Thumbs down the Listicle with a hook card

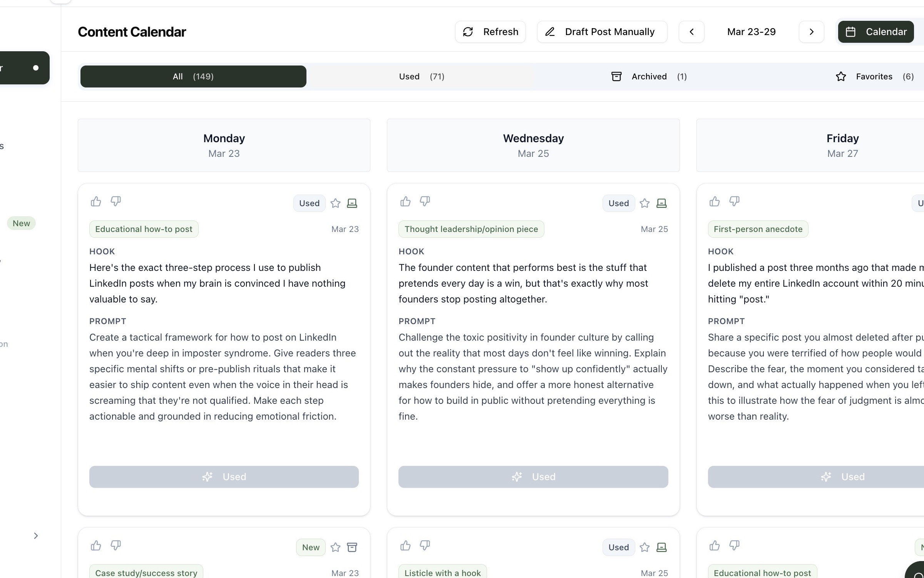point(425,546)
